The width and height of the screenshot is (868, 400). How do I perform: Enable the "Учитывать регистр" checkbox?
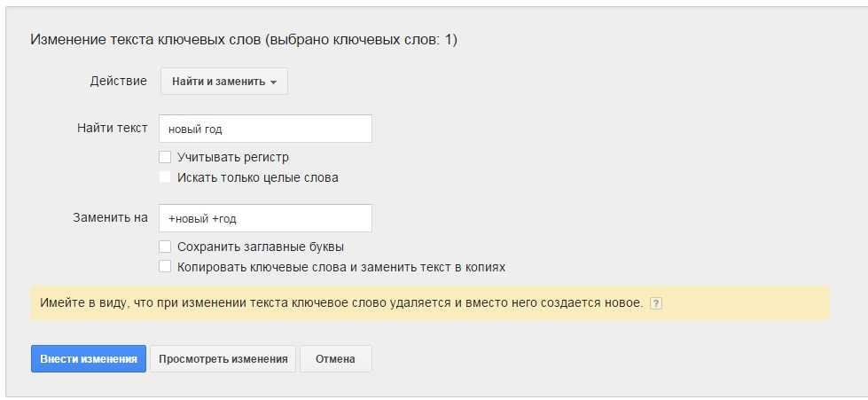[165, 157]
